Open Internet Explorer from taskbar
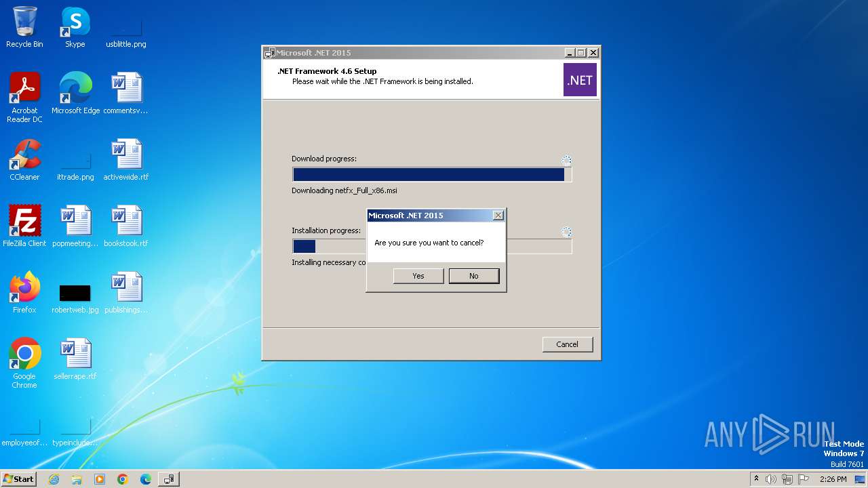The width and height of the screenshot is (868, 488). click(x=54, y=479)
